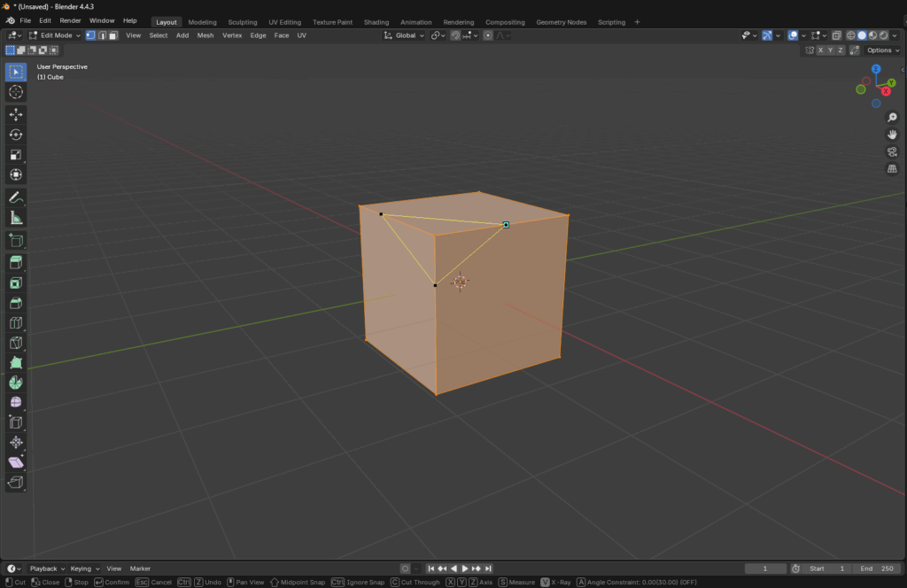Click the pan view hand icon
This screenshot has width=907, height=588.
(x=892, y=135)
